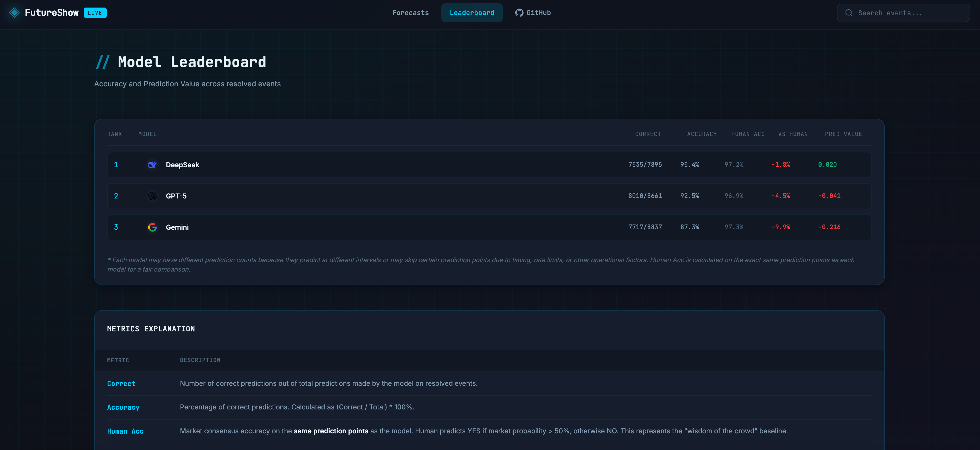Select the Google icon beside Gemini
Image resolution: width=980 pixels, height=450 pixels.
152,227
